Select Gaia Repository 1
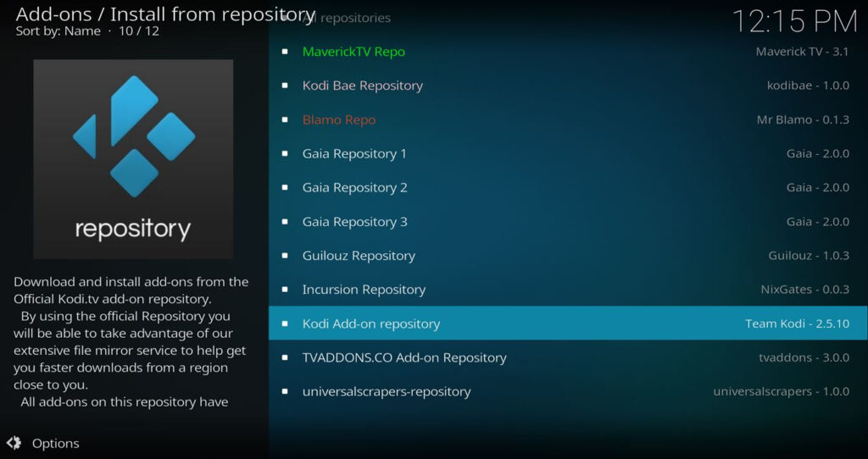This screenshot has width=868, height=459. [x=568, y=154]
